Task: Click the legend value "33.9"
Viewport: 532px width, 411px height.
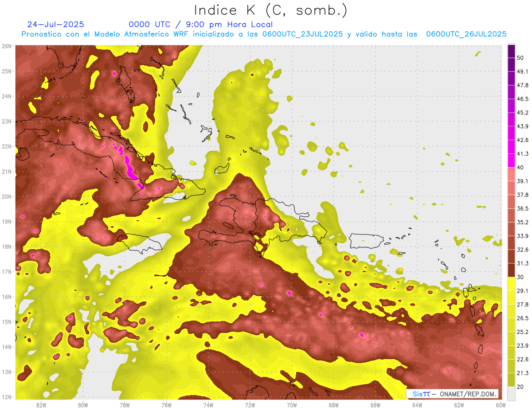Action: (x=522, y=236)
